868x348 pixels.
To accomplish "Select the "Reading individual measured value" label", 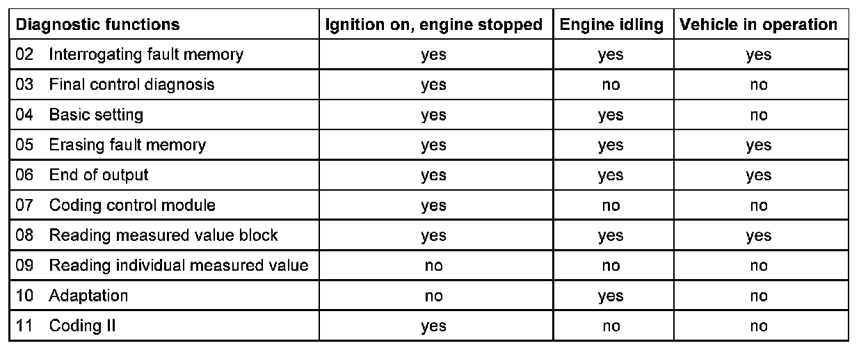I will [x=179, y=265].
